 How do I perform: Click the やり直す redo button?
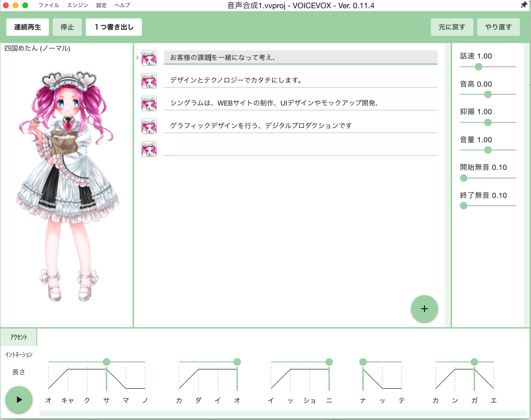[x=498, y=27]
